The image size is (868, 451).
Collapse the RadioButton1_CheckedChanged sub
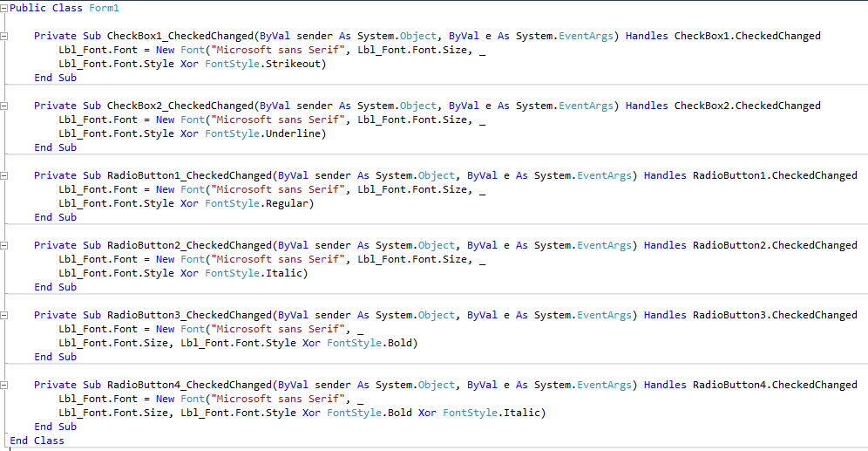[4, 175]
